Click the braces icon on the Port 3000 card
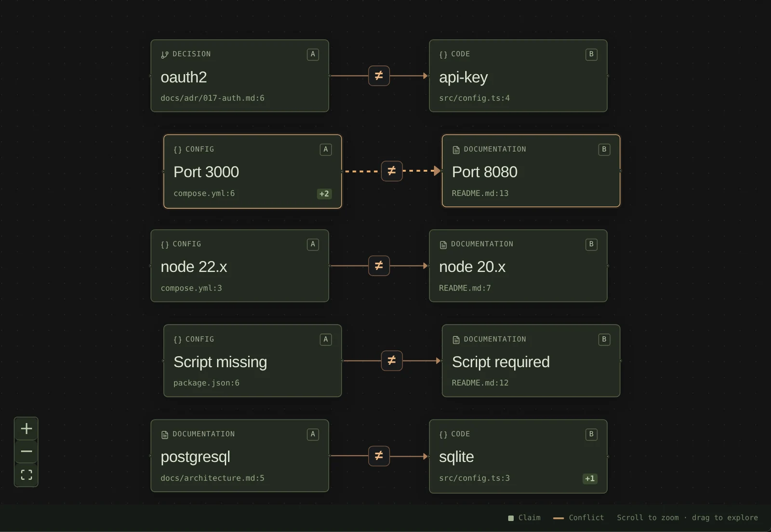This screenshot has height=532, width=771. (178, 150)
